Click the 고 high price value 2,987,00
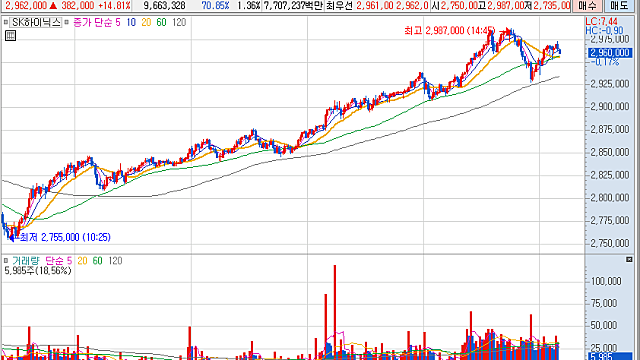This screenshot has width=640, height=360. 506,5
